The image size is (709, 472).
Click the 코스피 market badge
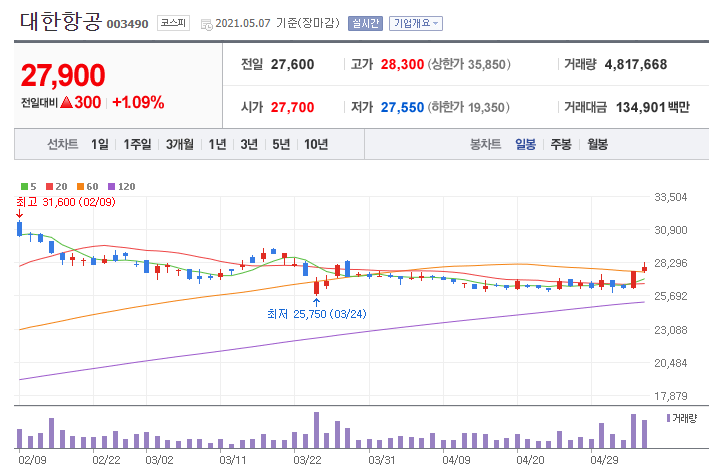pos(173,23)
